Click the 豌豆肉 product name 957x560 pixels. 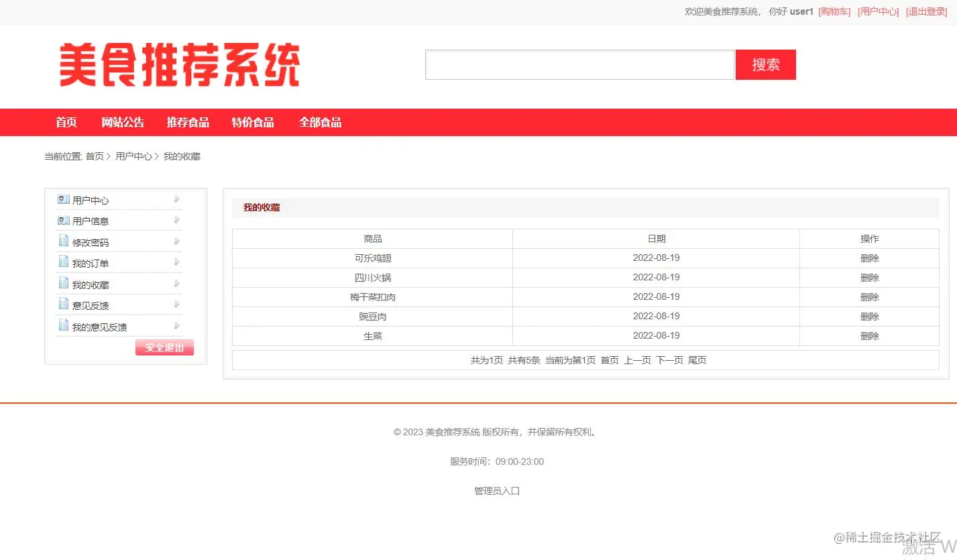[373, 317]
